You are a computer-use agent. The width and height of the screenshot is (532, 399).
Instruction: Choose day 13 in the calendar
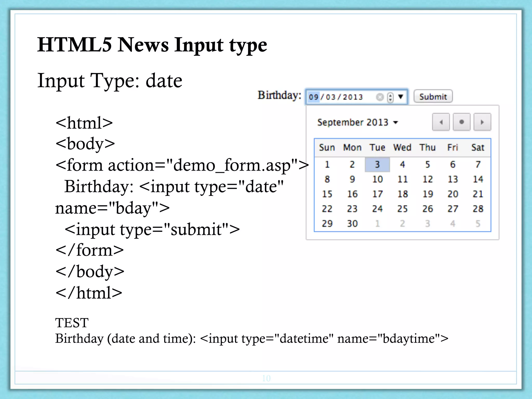pyautogui.click(x=453, y=179)
